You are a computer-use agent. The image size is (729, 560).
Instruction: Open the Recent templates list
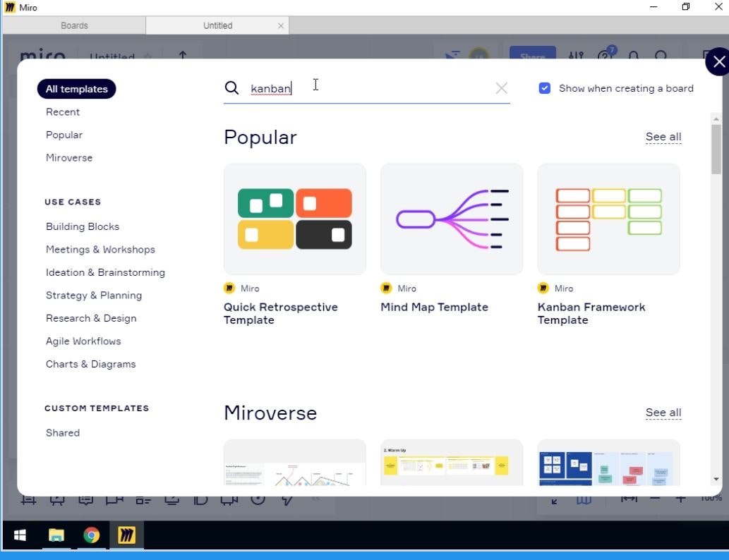tap(63, 112)
